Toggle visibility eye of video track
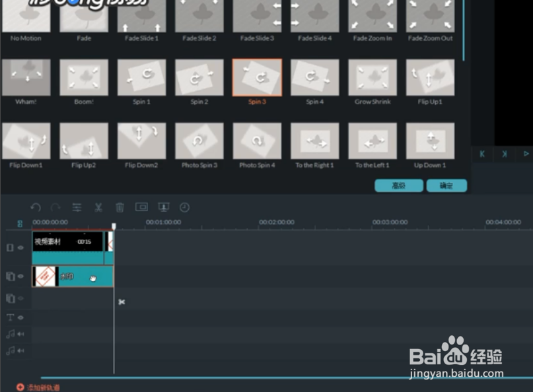533x392 pixels. [x=20, y=247]
